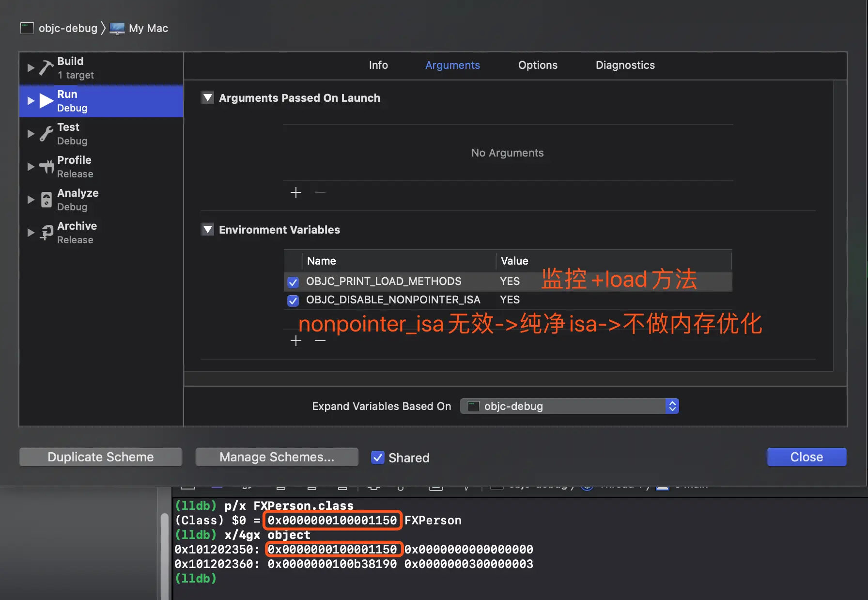Expand the Profile action disclosure triangle
This screenshot has width=868, height=600.
[x=31, y=167]
